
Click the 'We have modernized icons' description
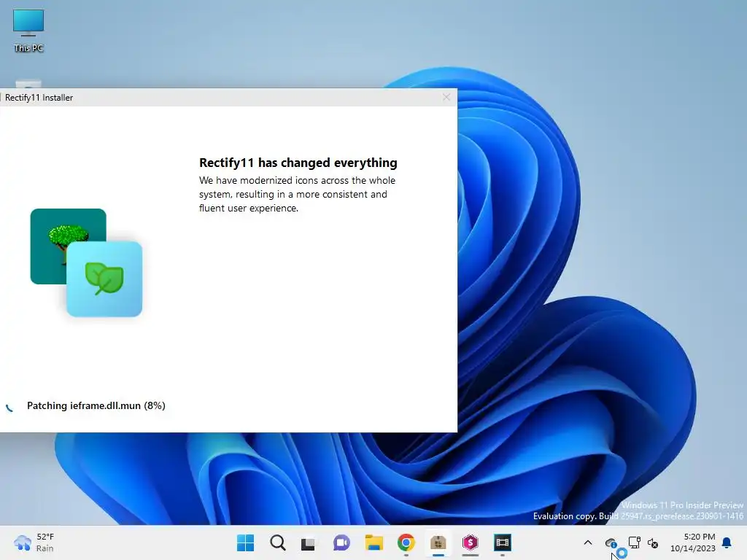pyautogui.click(x=298, y=194)
